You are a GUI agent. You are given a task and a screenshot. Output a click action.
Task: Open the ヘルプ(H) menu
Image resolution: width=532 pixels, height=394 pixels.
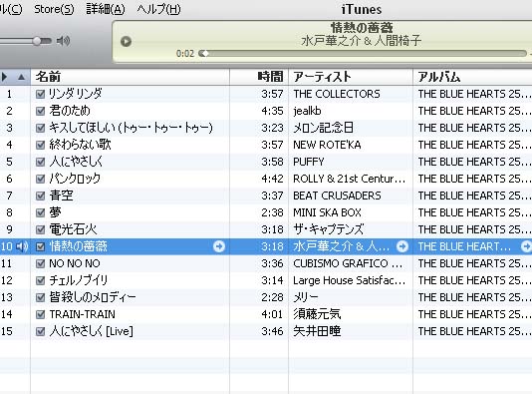point(158,9)
